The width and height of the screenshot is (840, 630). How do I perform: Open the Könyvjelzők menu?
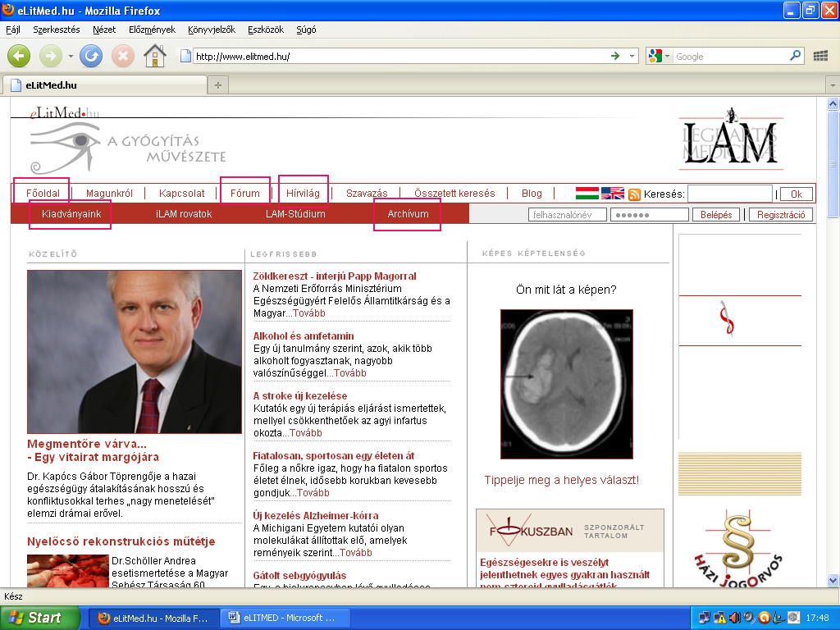[x=212, y=30]
